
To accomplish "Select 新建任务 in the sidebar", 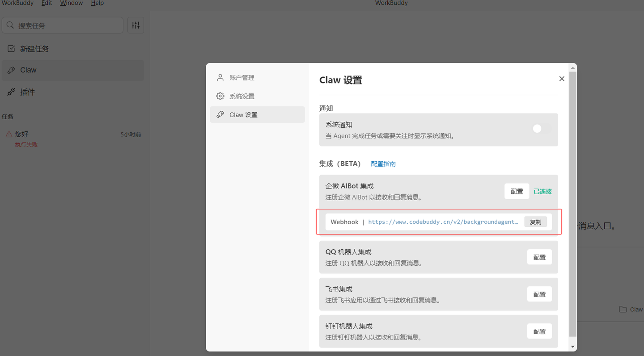I will point(72,49).
